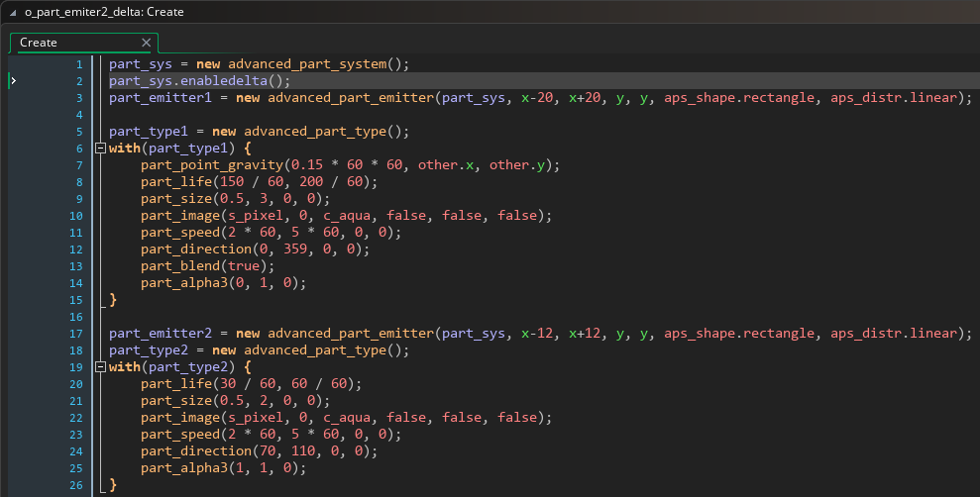
Task: Click the window title 'o_part_emiter2_delta: Create'
Action: point(104,13)
